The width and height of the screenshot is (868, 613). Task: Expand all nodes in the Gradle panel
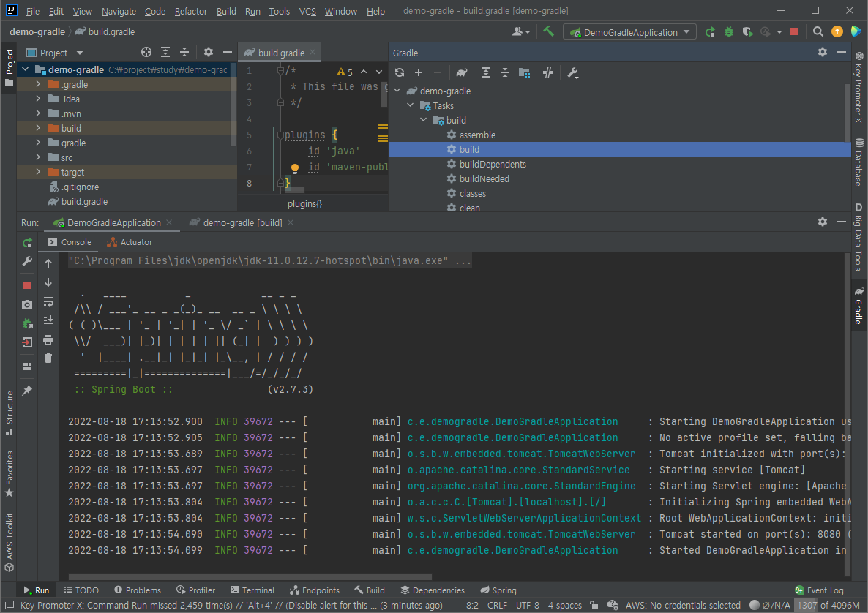(x=485, y=72)
